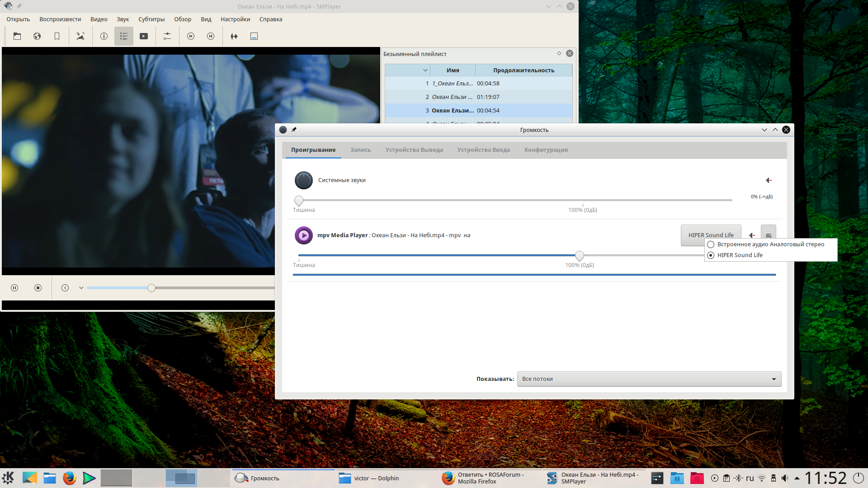
Task: Expand the playlist column header chevron
Action: 425,70
